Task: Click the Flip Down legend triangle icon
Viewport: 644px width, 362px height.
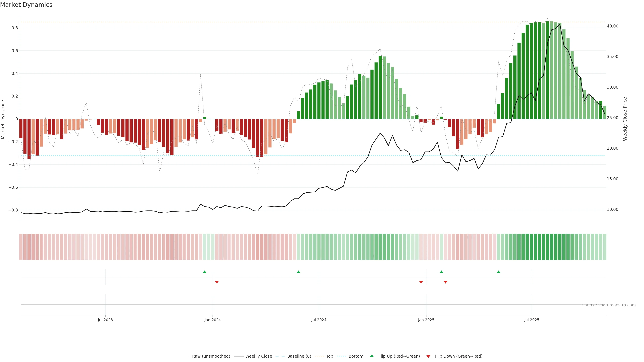Action: [x=428, y=356]
